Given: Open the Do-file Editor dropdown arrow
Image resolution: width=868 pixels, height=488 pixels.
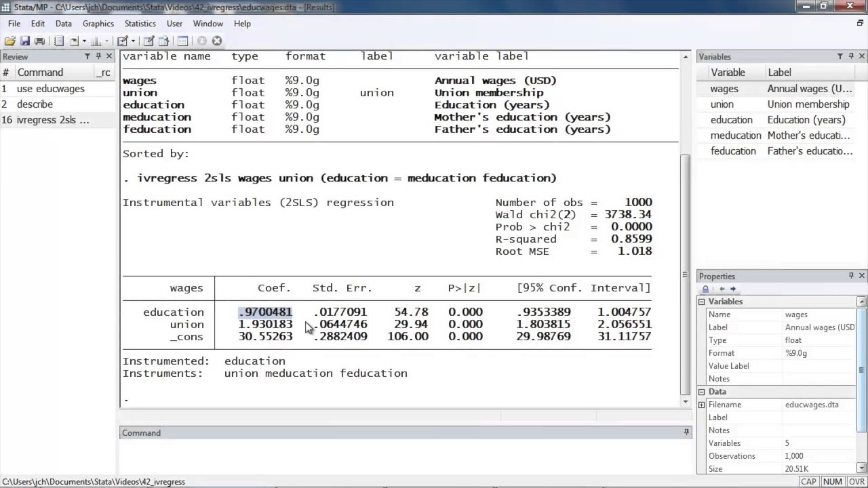Looking at the screenshot, I should tap(133, 41).
